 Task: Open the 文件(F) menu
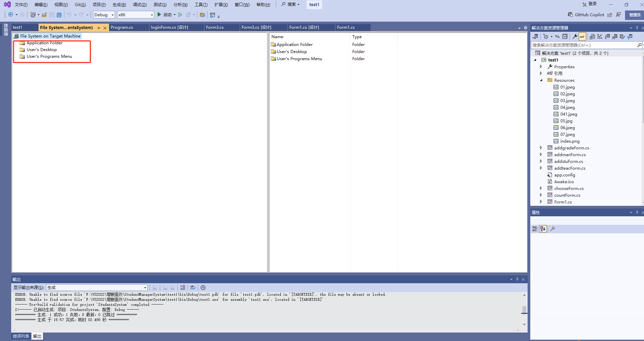pos(21,4)
